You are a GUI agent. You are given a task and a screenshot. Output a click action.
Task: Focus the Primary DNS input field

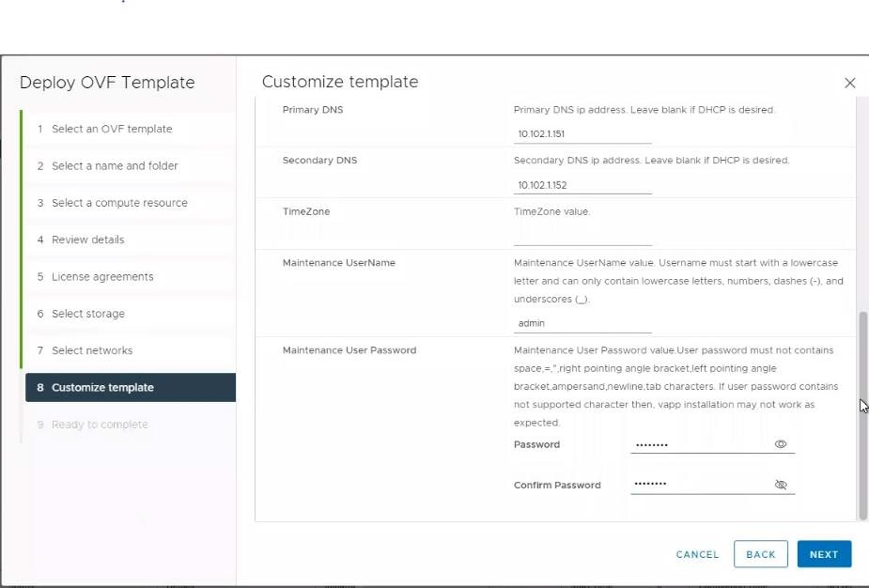tap(582, 134)
